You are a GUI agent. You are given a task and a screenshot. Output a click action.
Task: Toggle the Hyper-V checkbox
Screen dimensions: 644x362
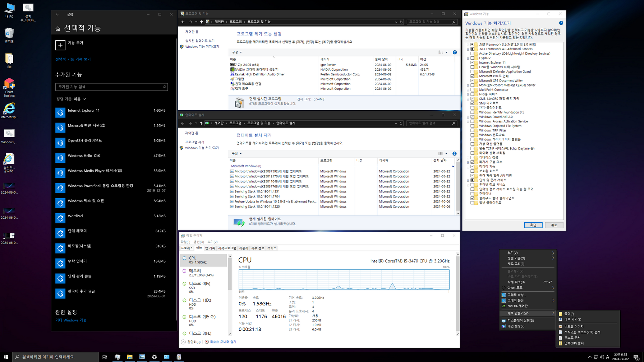(x=472, y=58)
